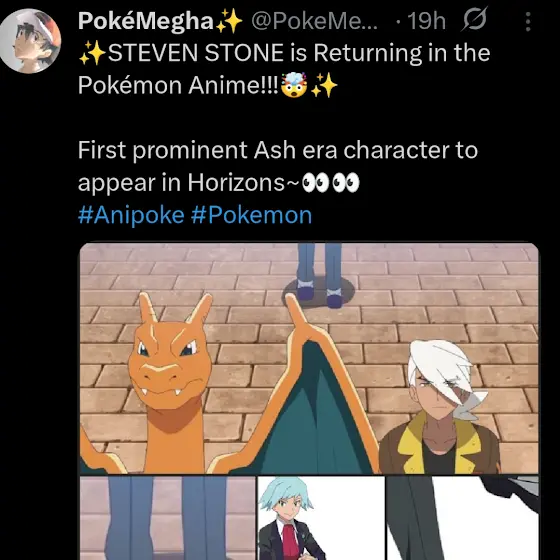
Task: Click the sparkles emoji after PokéMegha name
Action: pyautogui.click(x=229, y=21)
